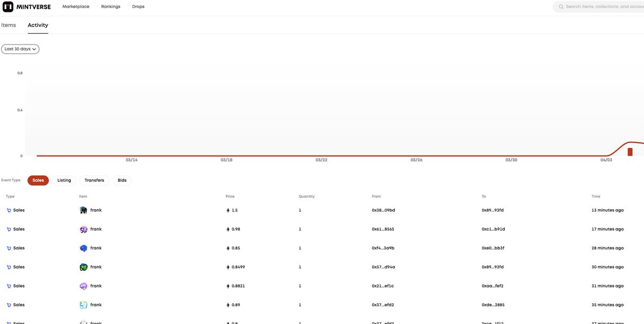Open the Marketplace menu

pyautogui.click(x=76, y=7)
